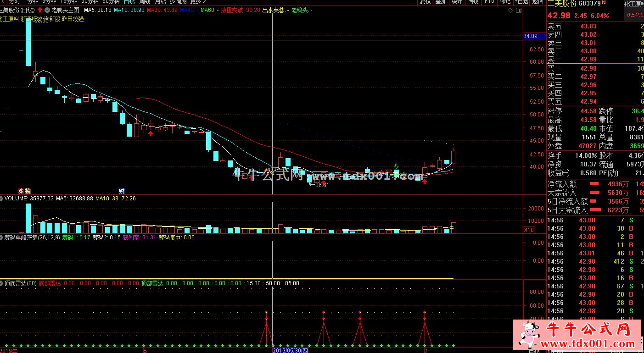Click the 返回 back button
This screenshot has height=353, width=644.
click(538, 2)
